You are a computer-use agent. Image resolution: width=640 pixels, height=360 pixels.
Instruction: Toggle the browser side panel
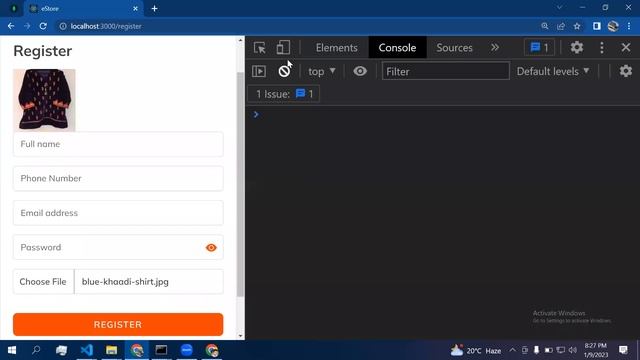click(597, 26)
